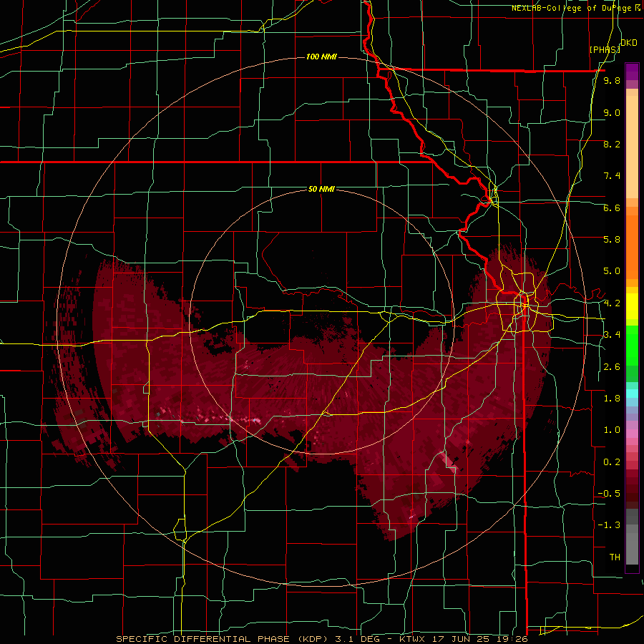This screenshot has width=644, height=644.
Task: Click the 6.6 legend value
Action: pyautogui.click(x=612, y=208)
